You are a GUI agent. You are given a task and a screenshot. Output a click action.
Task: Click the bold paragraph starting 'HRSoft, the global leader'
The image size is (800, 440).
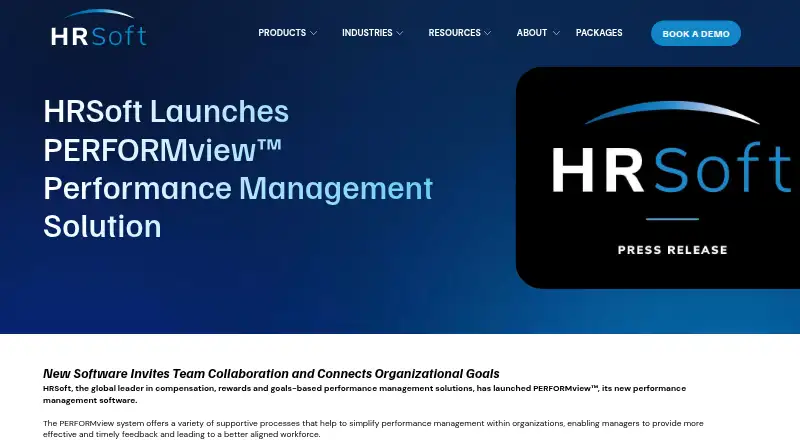364,394
